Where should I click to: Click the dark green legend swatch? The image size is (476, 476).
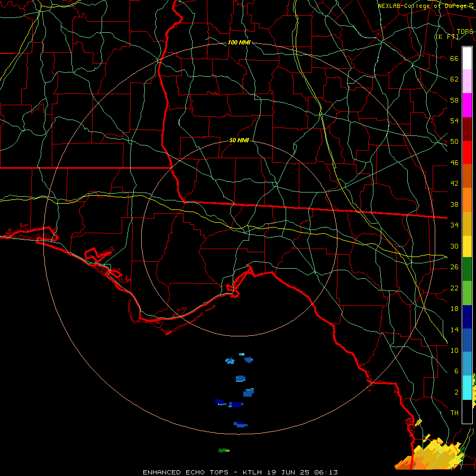pyautogui.click(x=467, y=269)
